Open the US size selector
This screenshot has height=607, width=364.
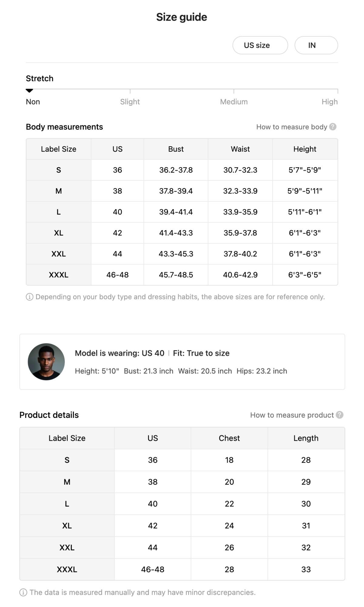coord(260,45)
